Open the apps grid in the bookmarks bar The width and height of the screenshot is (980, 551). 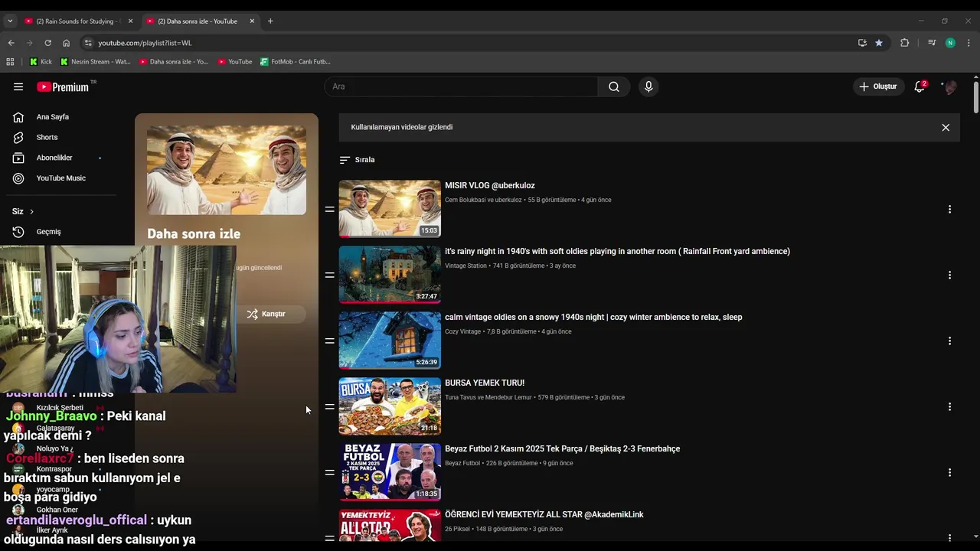[10, 61]
